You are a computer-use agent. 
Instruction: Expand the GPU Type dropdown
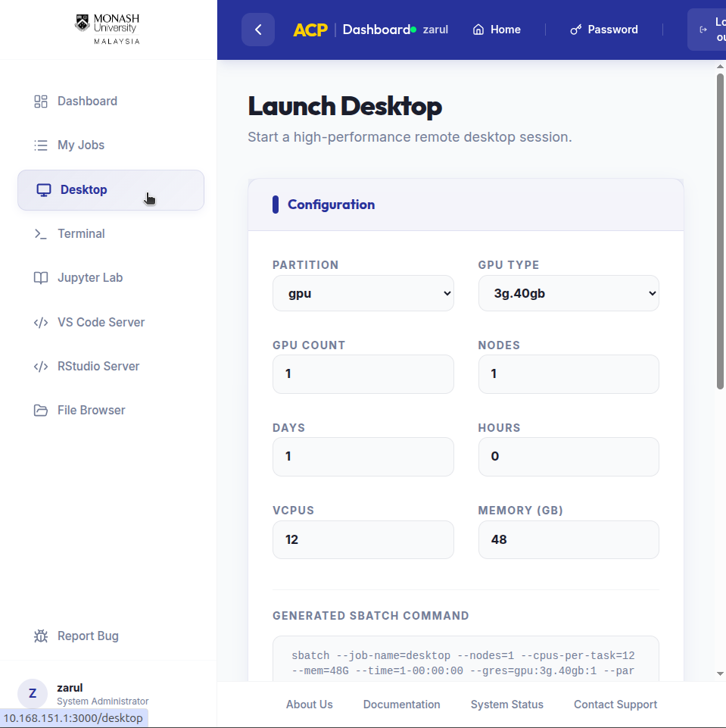569,293
